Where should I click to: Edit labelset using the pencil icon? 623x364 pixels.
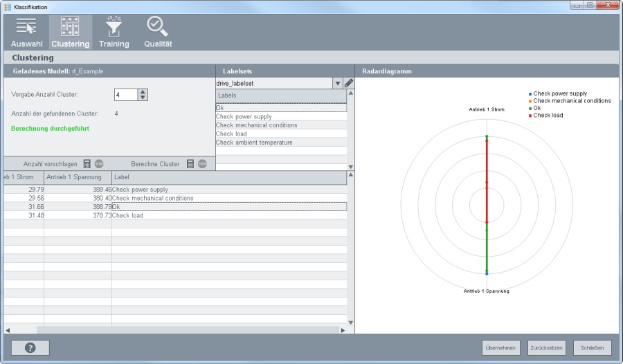point(349,83)
